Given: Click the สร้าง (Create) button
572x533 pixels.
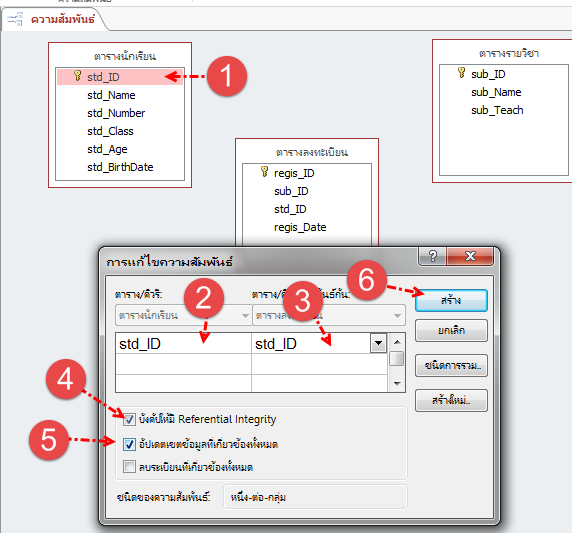Looking at the screenshot, I should [451, 301].
